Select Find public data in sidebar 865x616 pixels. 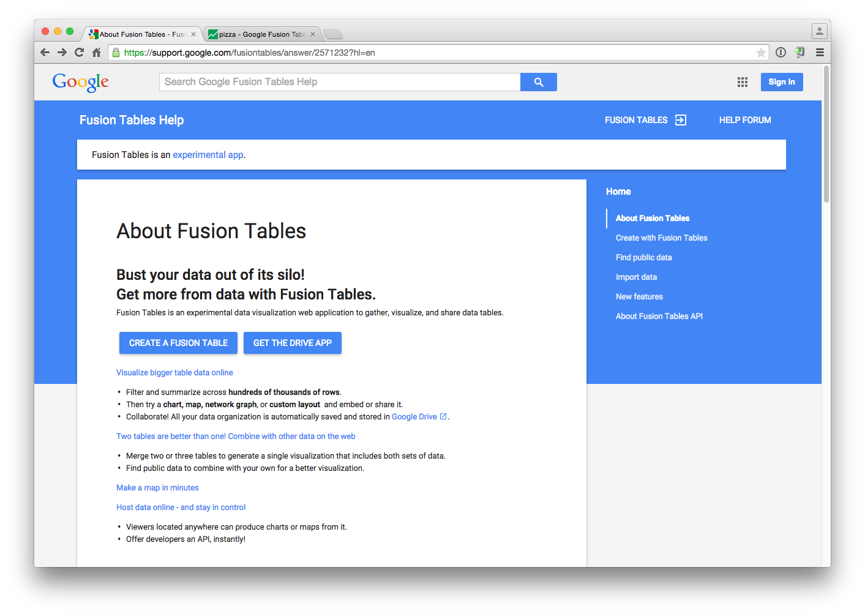click(644, 257)
